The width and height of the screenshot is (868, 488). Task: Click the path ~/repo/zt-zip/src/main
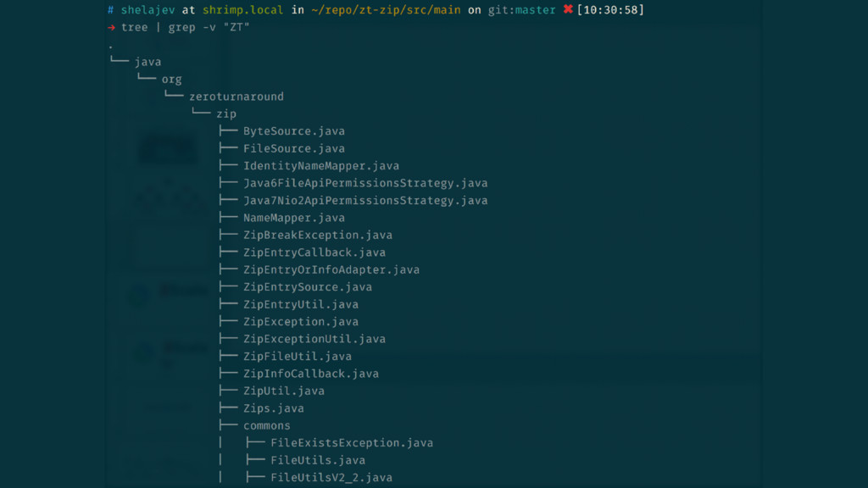click(386, 10)
